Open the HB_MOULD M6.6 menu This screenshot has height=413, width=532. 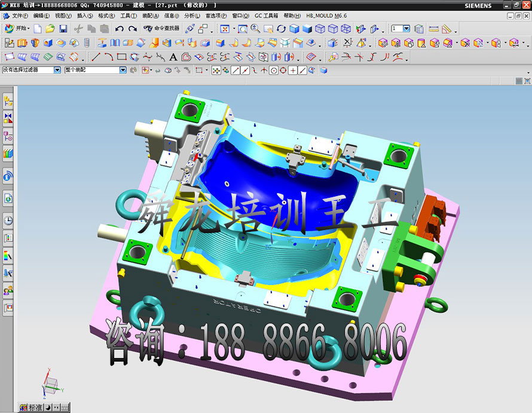tap(326, 16)
